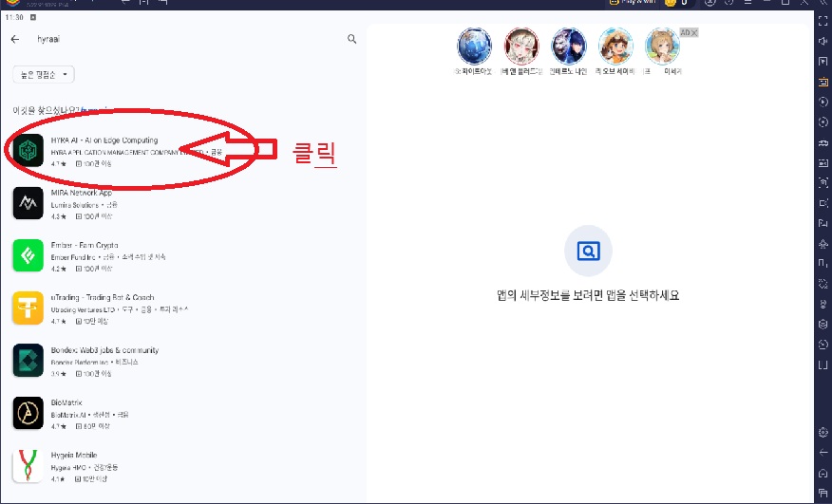Open the BlueStacks help icon

point(729,3)
